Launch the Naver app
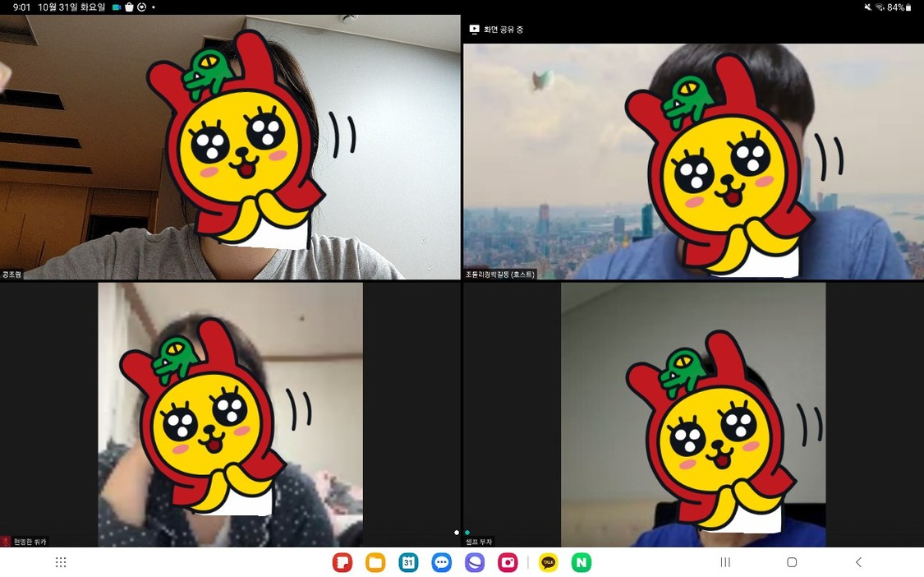Viewport: 924px width, 577px height. (x=581, y=562)
